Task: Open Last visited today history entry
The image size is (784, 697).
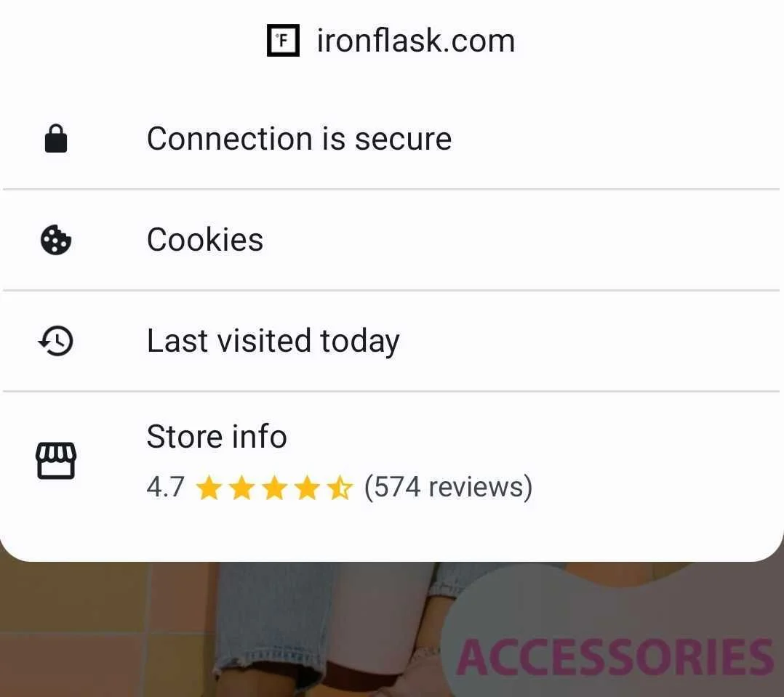Action: (392, 341)
